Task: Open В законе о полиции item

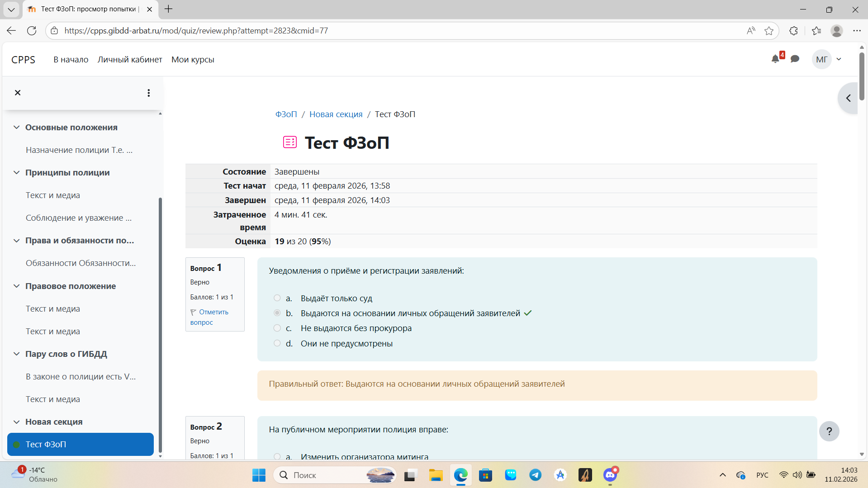Action: click(x=81, y=377)
